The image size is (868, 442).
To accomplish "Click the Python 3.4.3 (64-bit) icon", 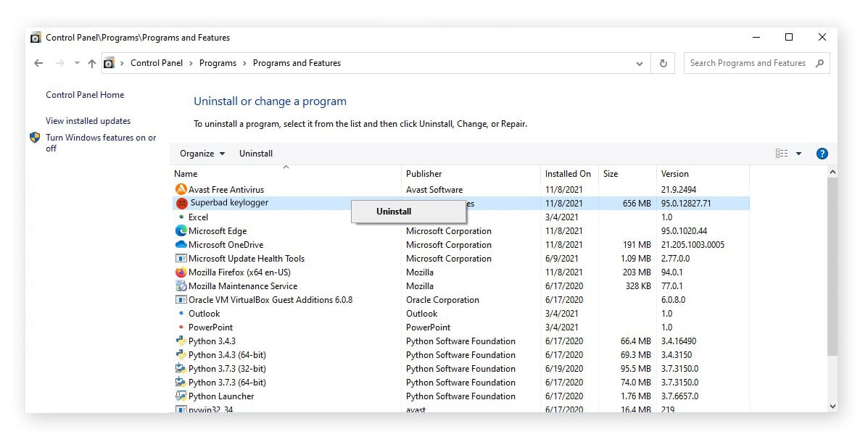I will click(181, 354).
